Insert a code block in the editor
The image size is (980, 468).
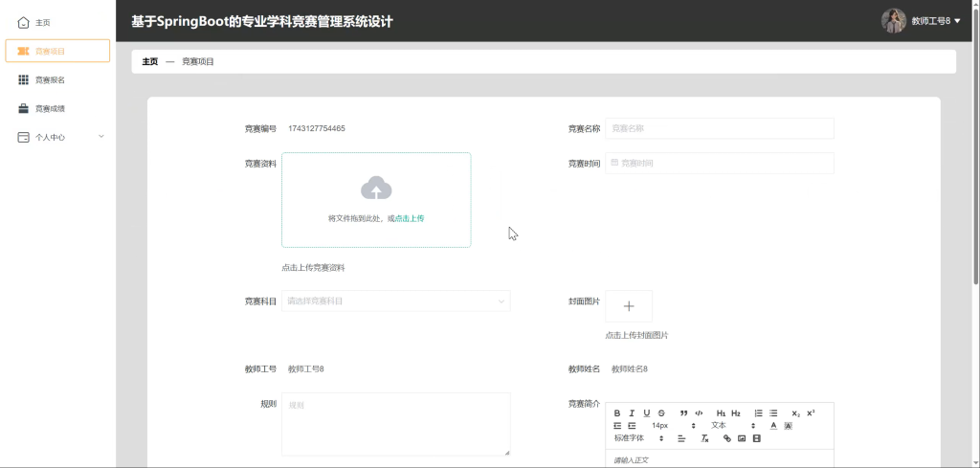699,413
